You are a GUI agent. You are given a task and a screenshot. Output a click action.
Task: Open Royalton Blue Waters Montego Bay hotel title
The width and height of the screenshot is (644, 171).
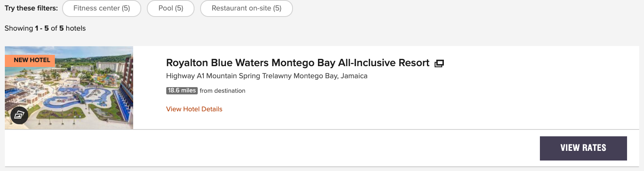point(297,63)
